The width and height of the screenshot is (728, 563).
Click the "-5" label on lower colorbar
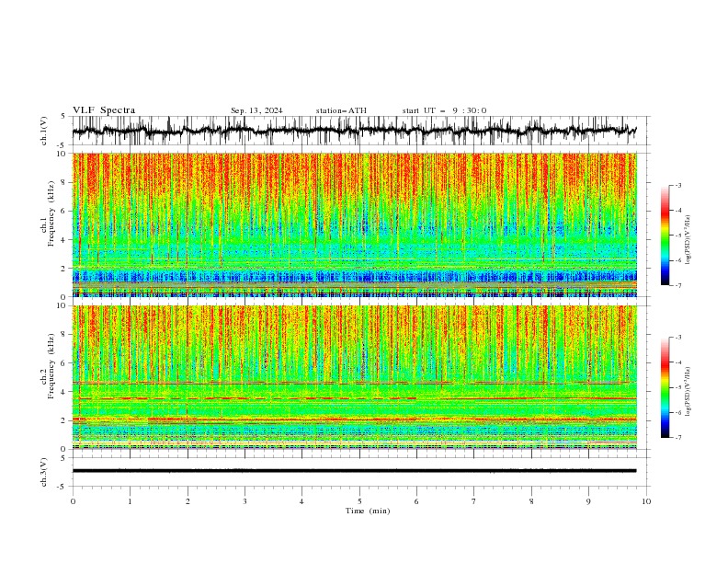(x=678, y=387)
